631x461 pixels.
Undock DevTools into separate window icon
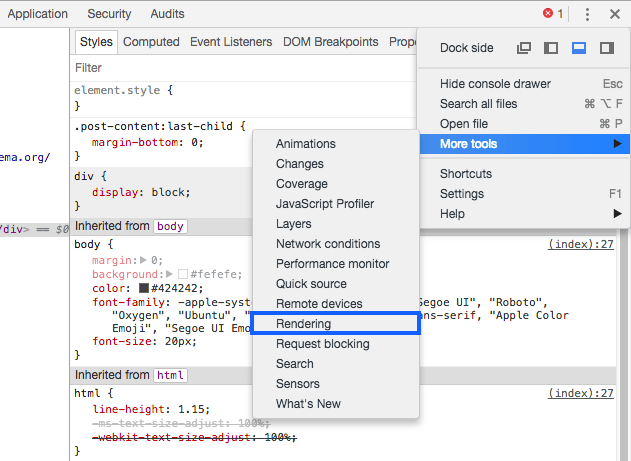(524, 48)
